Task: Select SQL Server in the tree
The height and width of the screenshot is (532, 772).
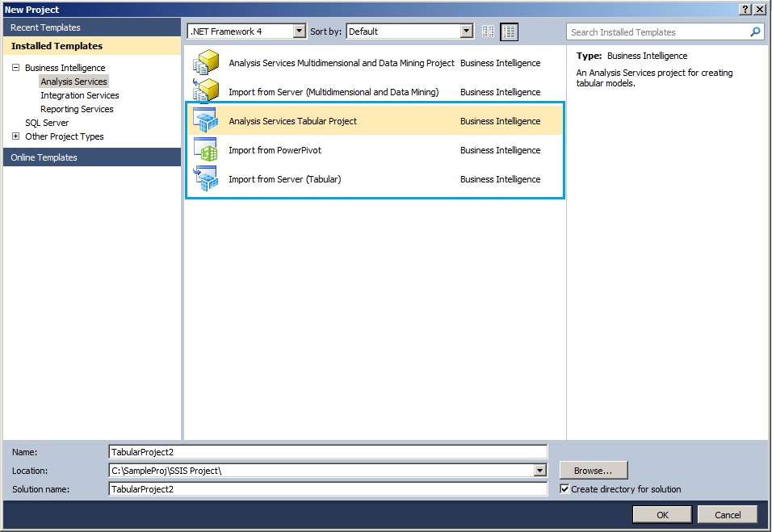Action: (47, 123)
